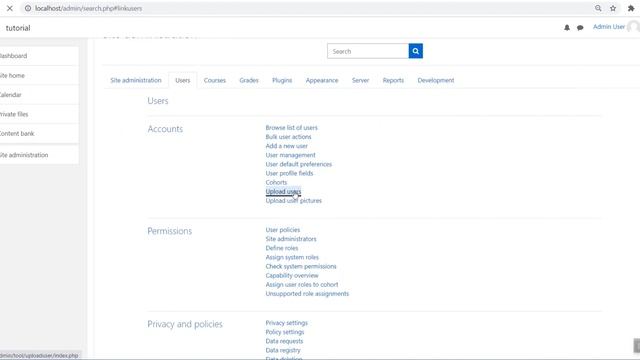Viewport: 640px width, 360px height.
Task: Open Unsupported role assignments link
Action: pos(307,293)
